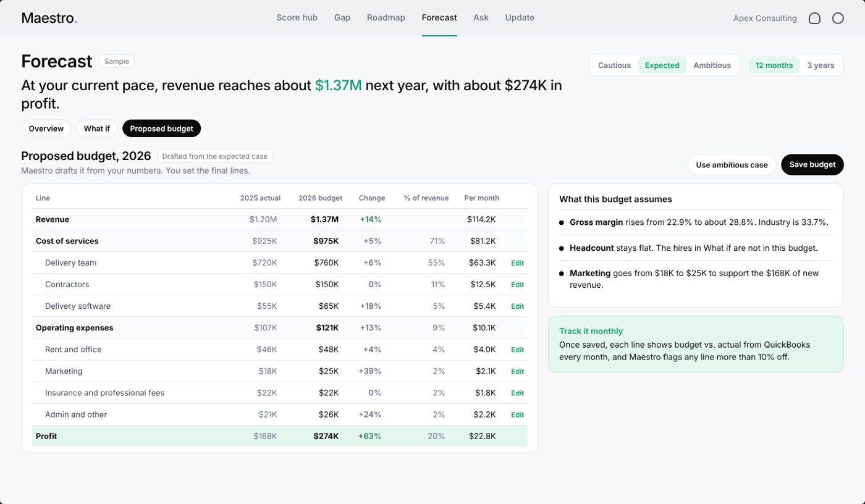The height and width of the screenshot is (504, 865).
Task: Click the circle icon at the header's far right
Action: click(x=838, y=19)
